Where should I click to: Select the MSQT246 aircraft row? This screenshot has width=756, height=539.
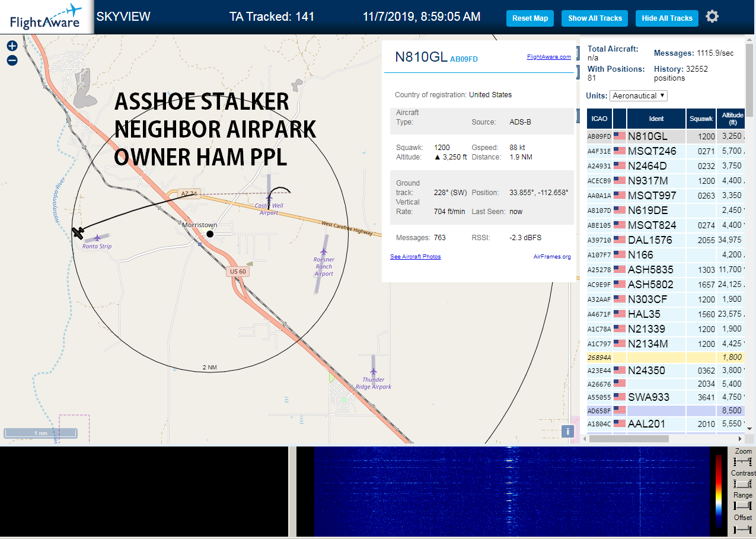point(666,151)
